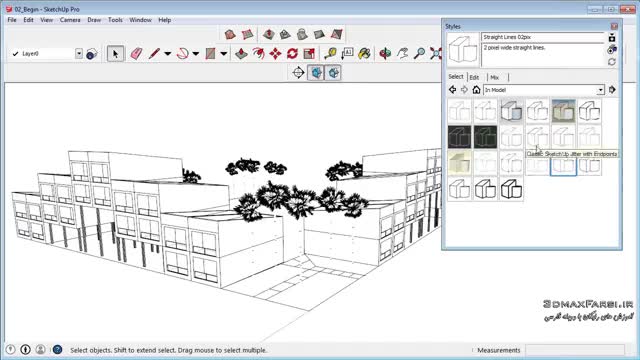640x360 pixels.
Task: Open the Help menu
Action: tap(164, 20)
